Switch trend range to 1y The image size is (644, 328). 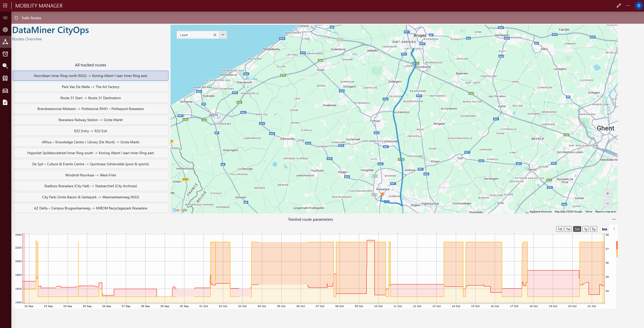[x=585, y=229]
